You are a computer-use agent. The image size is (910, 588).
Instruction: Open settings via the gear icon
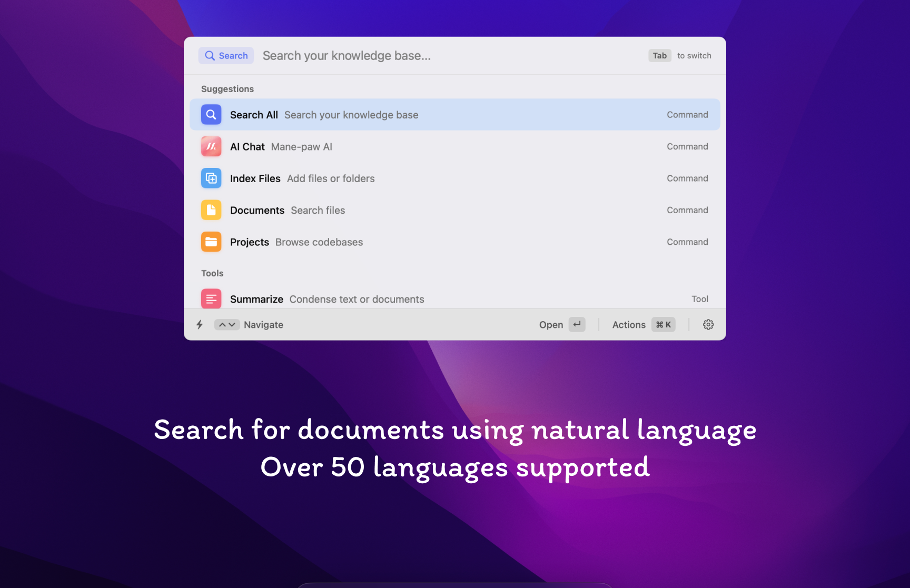tap(708, 324)
